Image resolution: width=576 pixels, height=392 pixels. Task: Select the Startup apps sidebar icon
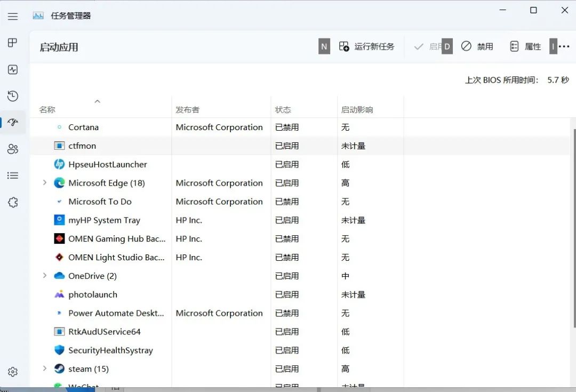13,122
